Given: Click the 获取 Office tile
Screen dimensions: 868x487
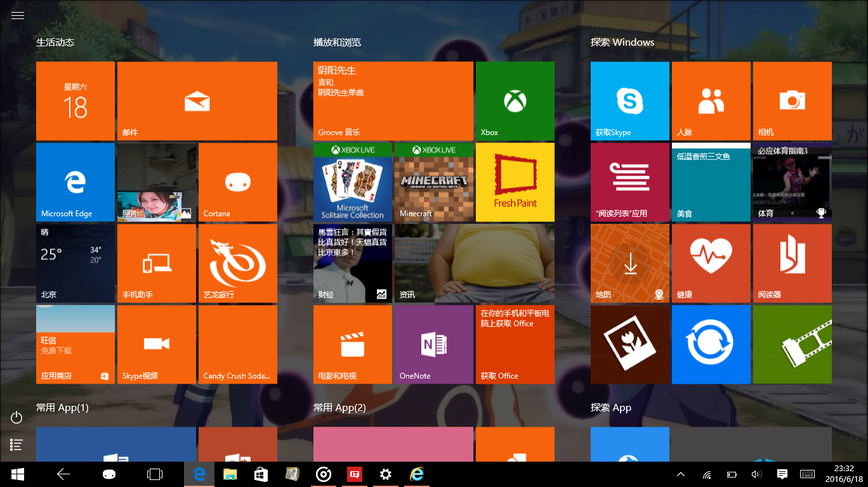Looking at the screenshot, I should click(x=515, y=344).
